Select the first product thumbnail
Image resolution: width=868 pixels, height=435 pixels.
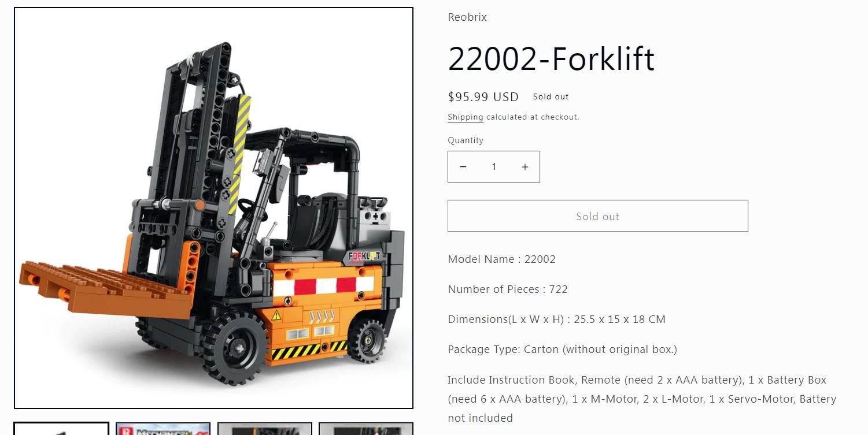(x=61, y=429)
